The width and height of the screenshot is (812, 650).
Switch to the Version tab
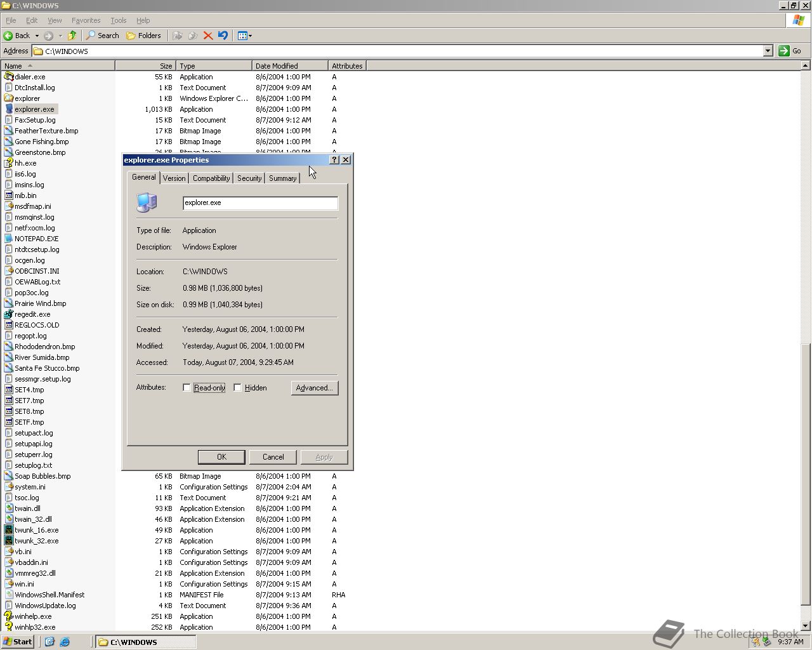click(x=174, y=178)
